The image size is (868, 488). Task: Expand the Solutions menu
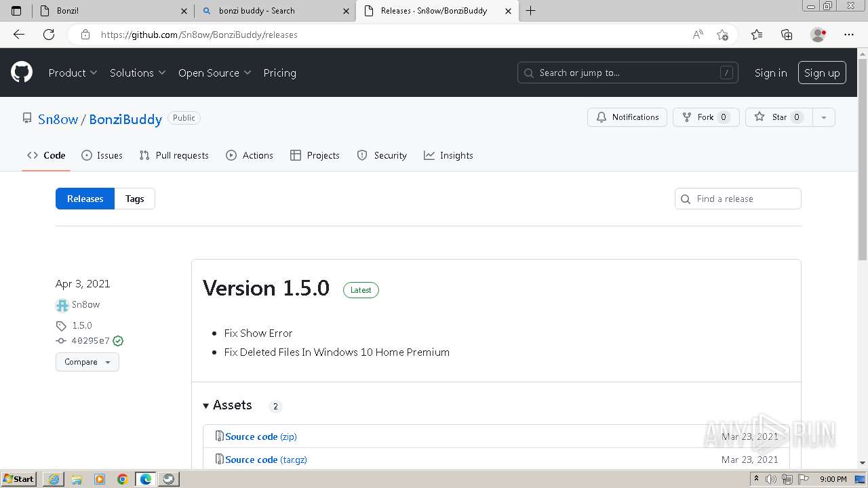coord(138,73)
